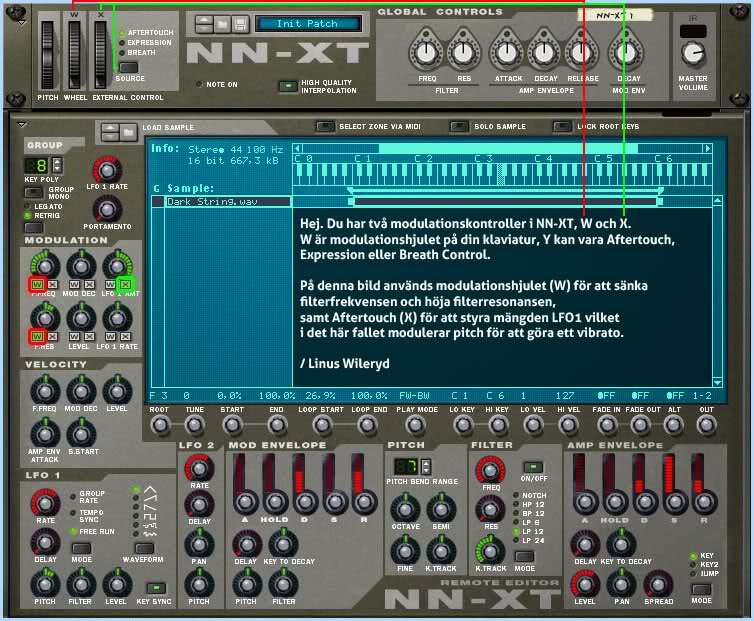754x621 pixels.
Task: Click the Pitch Bend Range spin arrows
Action: tap(426, 466)
